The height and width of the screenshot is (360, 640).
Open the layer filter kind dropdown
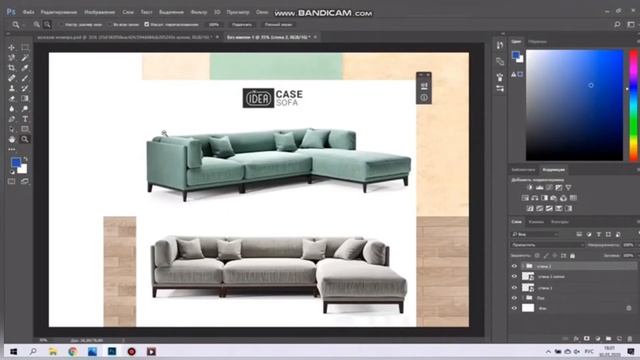(x=535, y=234)
